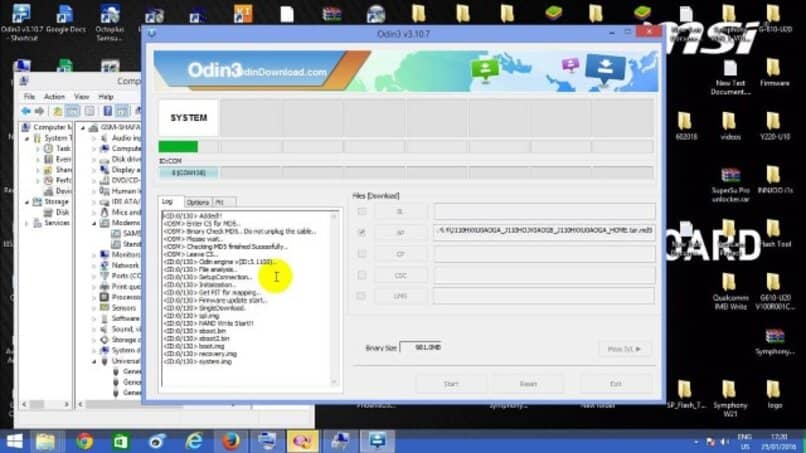
Task: Open Mozilla Firefox from the taskbar
Action: pyautogui.click(x=231, y=441)
